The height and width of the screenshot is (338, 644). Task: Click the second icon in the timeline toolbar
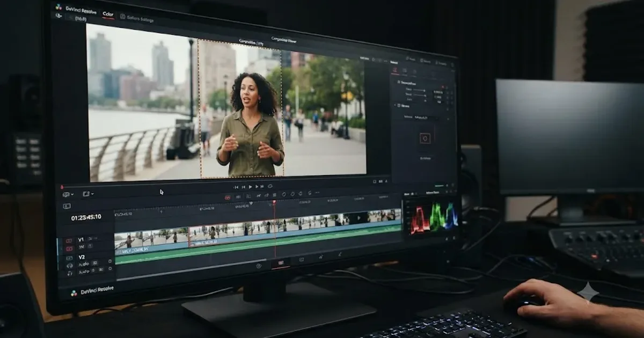(x=238, y=197)
